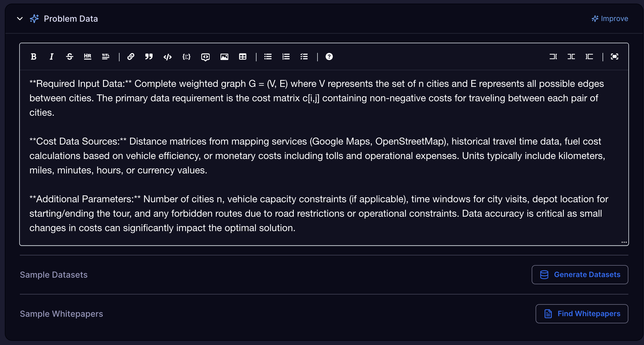This screenshot has width=644, height=345.
Task: Insert an image in the editor
Action: (224, 56)
